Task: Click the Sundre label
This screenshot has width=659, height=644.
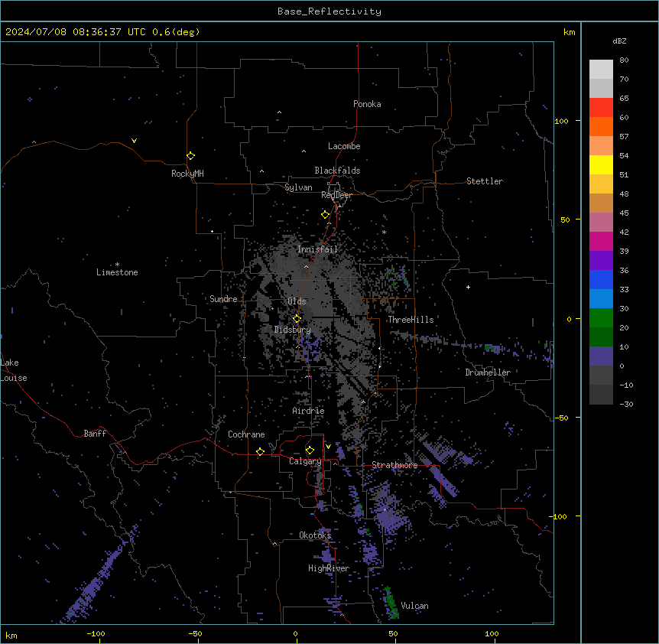Action: pos(223,299)
